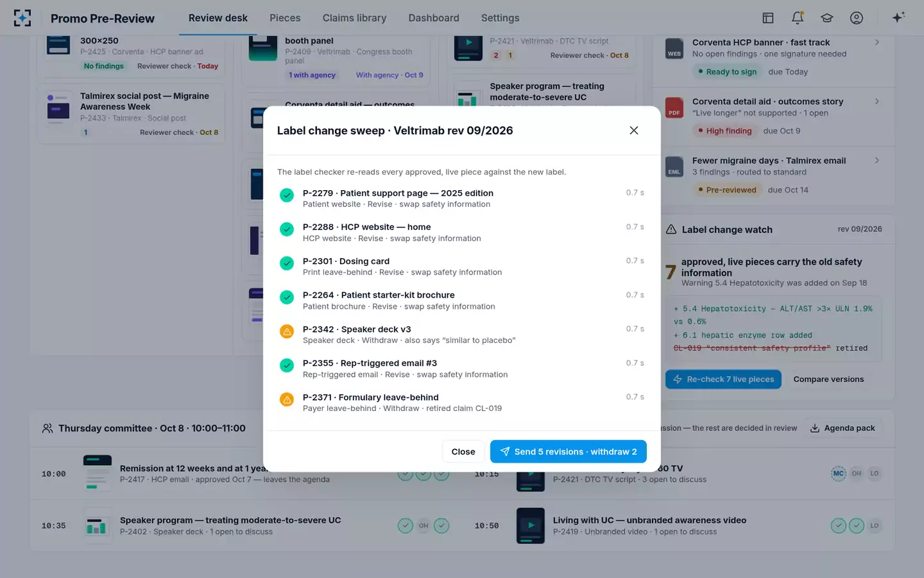Switch to the Review desk tab

[218, 18]
